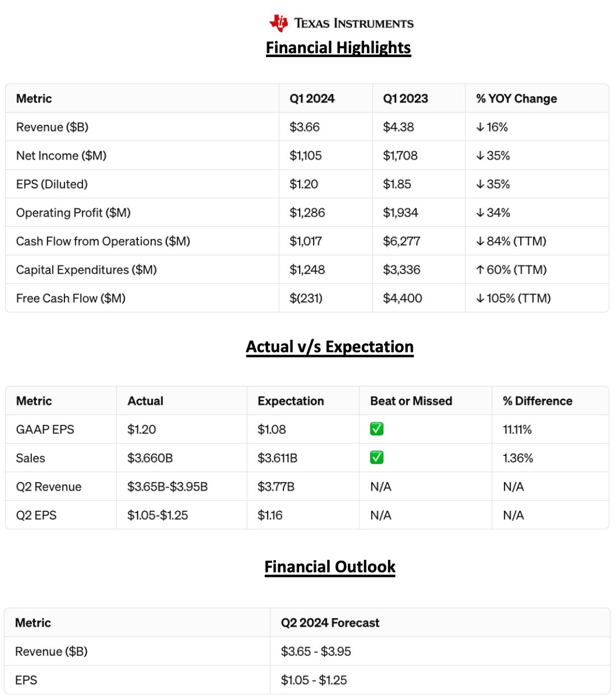Click the Free Cash Flow value $(231)

click(306, 299)
